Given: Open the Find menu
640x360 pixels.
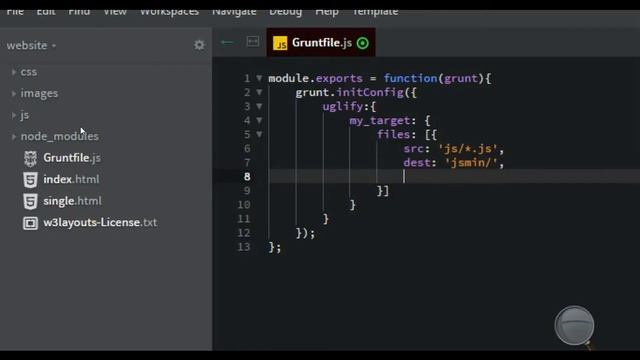Looking at the screenshot, I should point(79,12).
